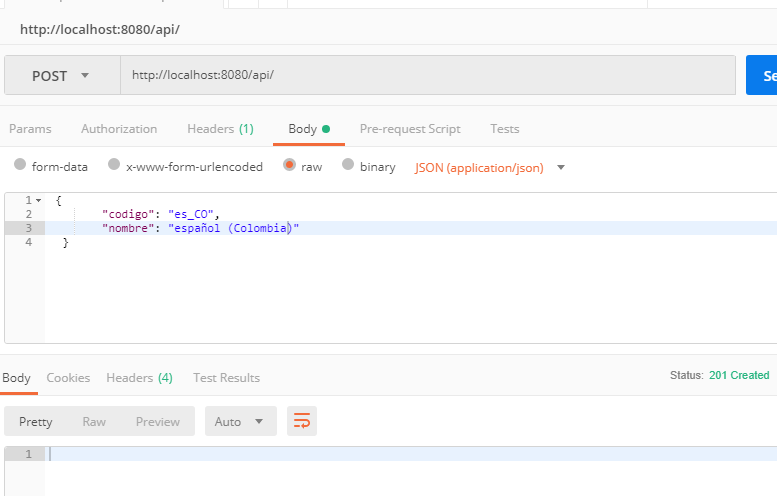Screen dimensions: 777x496
Task: Open JSON (application/json) content type dropdown
Action: coord(490,168)
